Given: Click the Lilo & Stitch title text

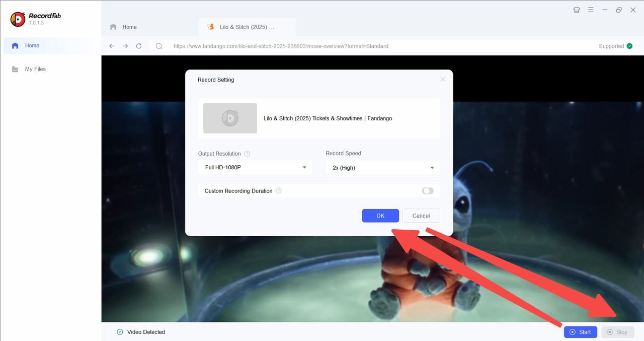Looking at the screenshot, I should coord(328,118).
